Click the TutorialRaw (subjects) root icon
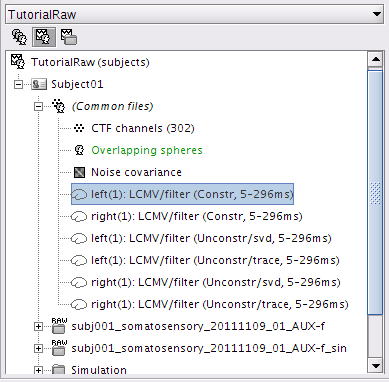This screenshot has height=382, width=389. pyautogui.click(x=18, y=62)
